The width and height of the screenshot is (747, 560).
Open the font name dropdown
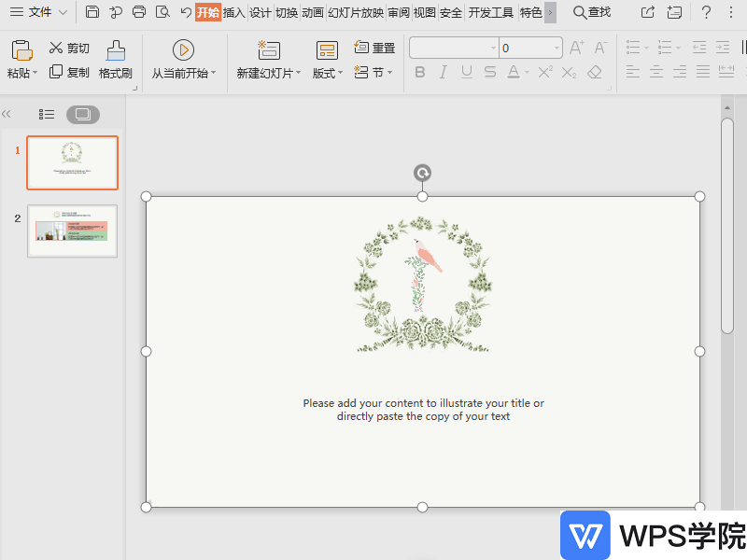493,48
